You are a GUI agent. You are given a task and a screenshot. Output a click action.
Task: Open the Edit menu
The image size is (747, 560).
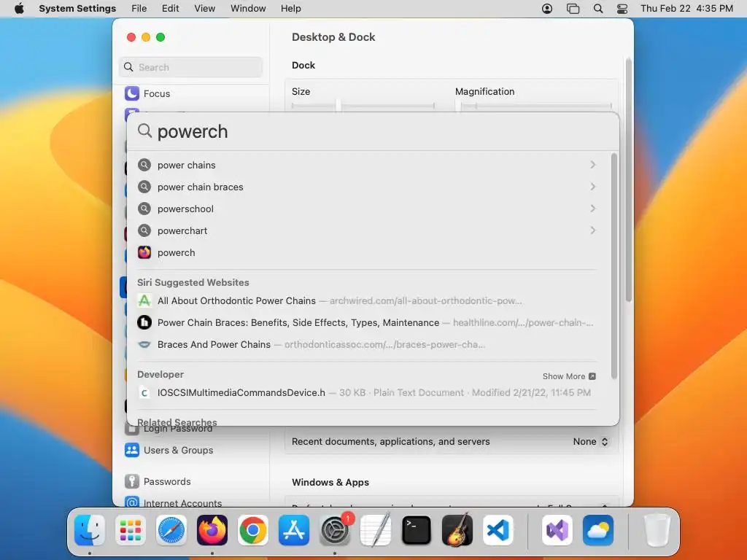pos(170,9)
